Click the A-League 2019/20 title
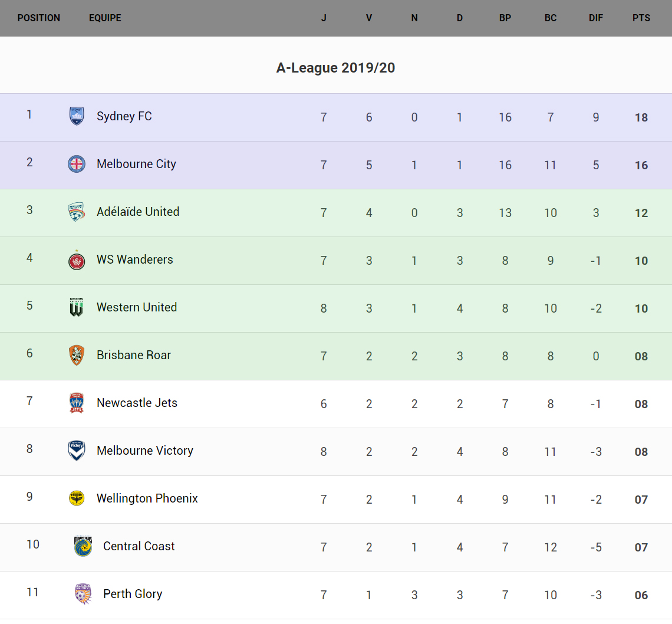672x624 pixels. (335, 68)
